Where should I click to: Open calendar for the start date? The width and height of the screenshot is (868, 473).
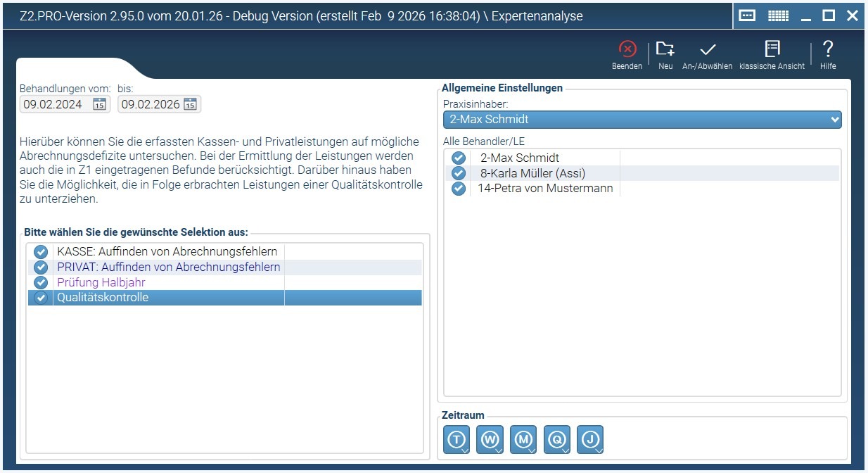click(99, 104)
